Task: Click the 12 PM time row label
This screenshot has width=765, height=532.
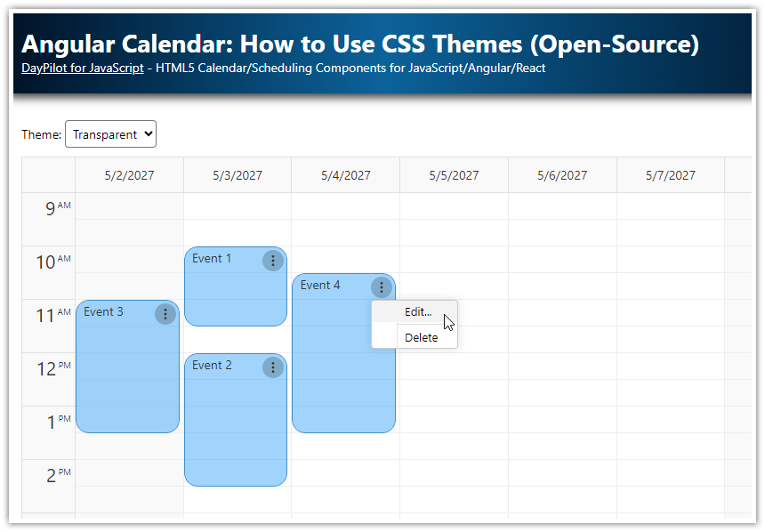Action: [x=48, y=367]
